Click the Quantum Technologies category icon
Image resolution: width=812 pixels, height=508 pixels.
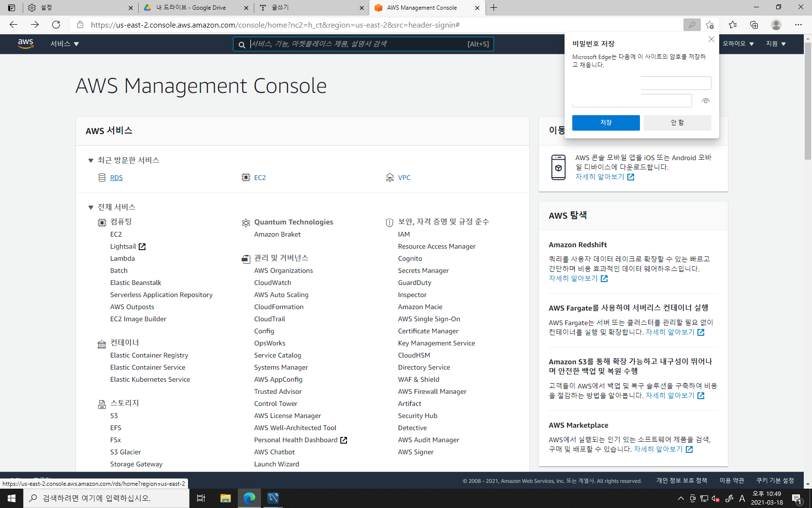[246, 223]
